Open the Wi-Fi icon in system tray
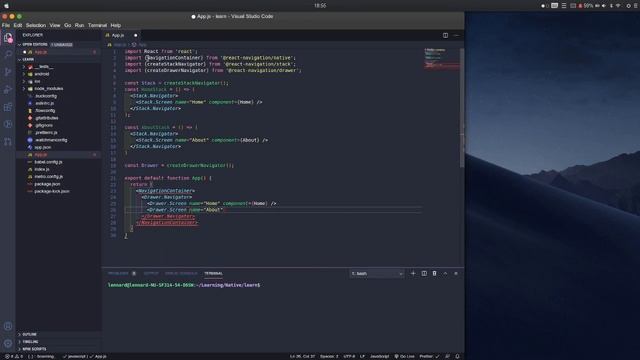 (618, 6)
